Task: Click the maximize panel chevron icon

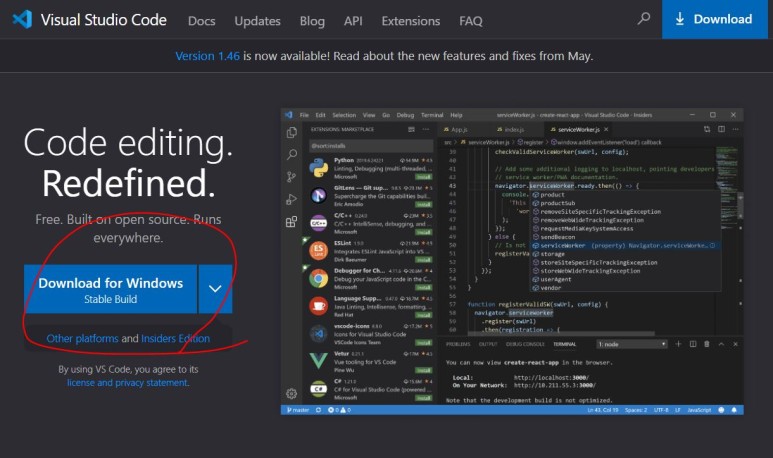Action: coord(721,344)
